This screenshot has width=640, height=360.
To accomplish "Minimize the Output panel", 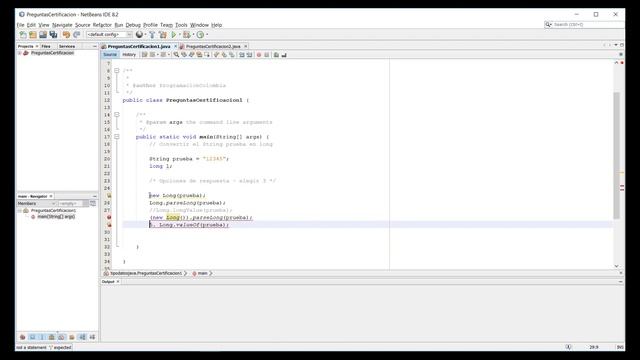I will [620, 282].
